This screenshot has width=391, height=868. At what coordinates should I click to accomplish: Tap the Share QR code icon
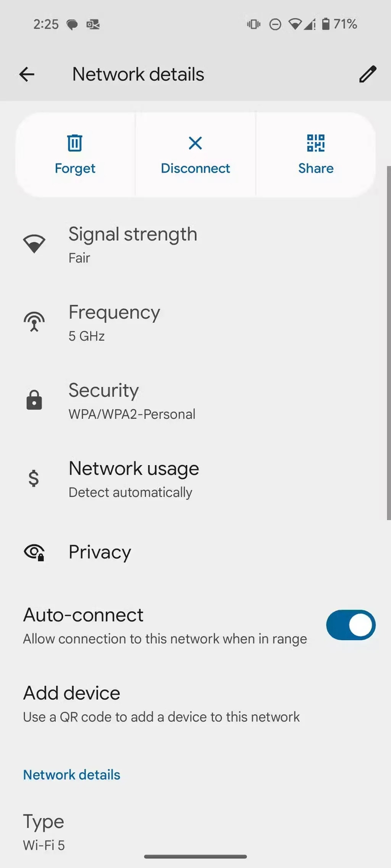316,143
